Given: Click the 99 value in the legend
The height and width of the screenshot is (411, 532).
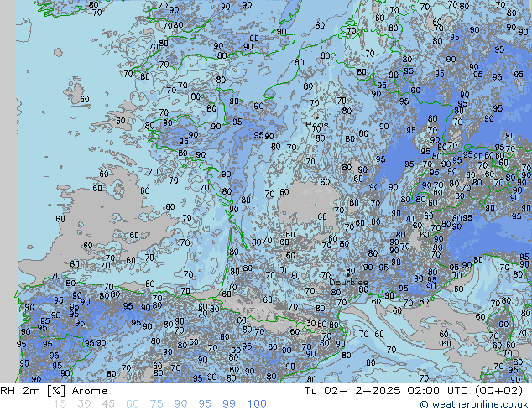Looking at the screenshot, I should 229,404.
